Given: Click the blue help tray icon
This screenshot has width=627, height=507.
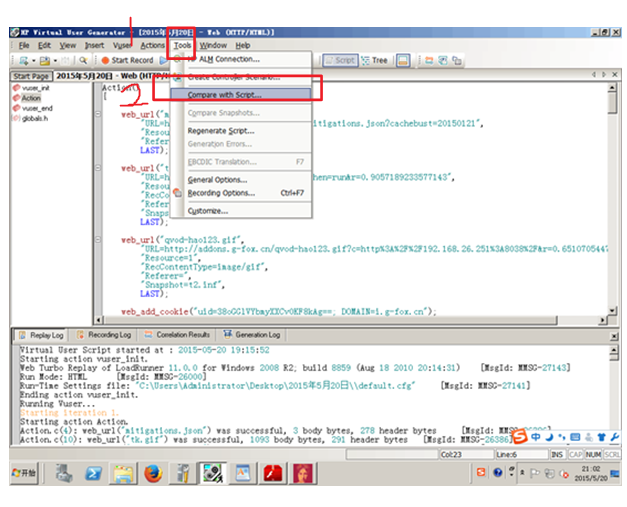Looking at the screenshot, I should [x=497, y=473].
